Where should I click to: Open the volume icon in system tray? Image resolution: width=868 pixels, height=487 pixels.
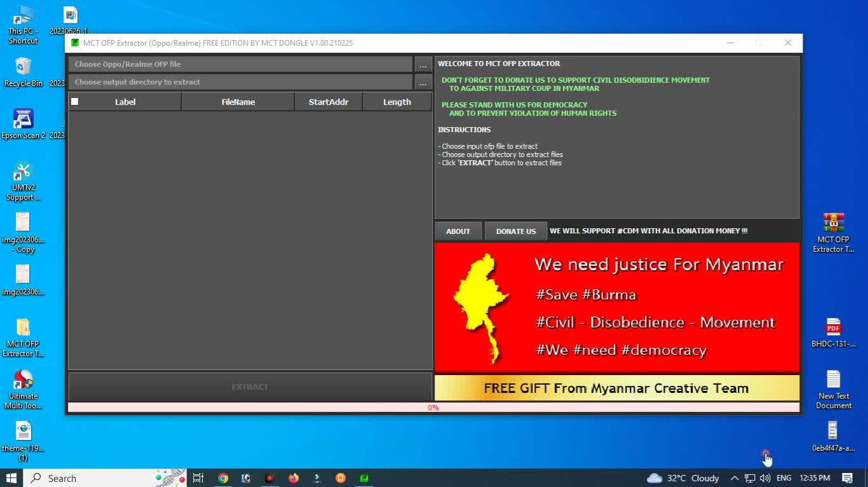point(765,478)
